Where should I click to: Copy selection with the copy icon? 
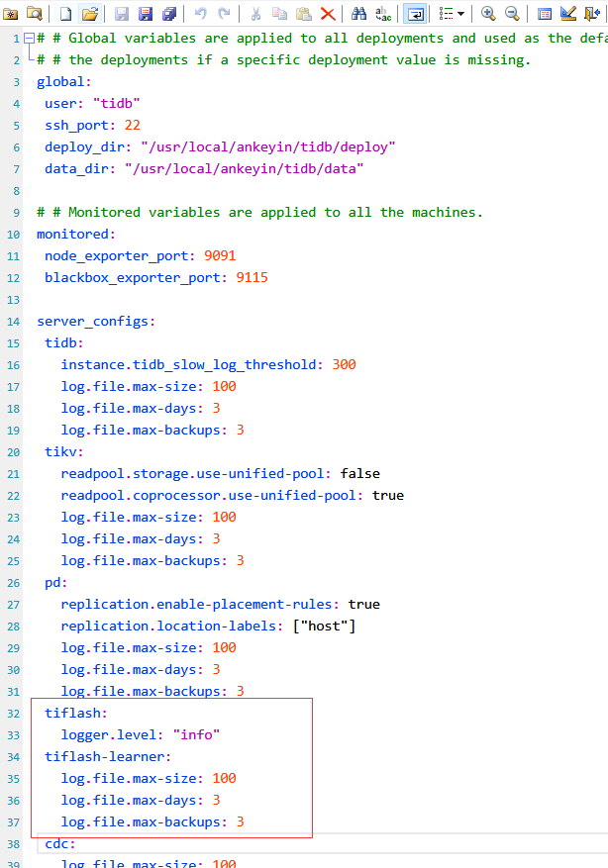(279, 13)
